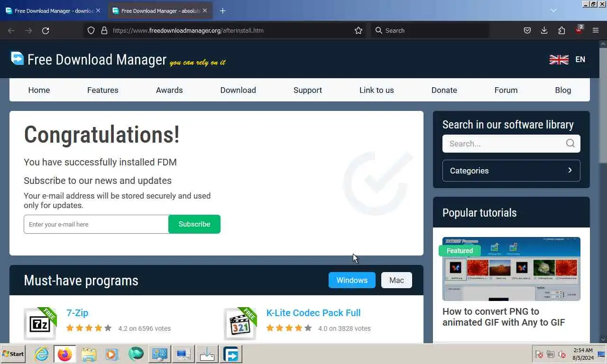The image size is (607, 364).
Task: Open the 7-Zip program link
Action: click(x=77, y=313)
